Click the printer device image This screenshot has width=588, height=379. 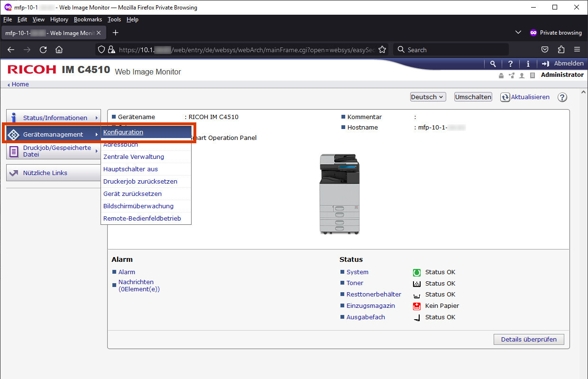tap(340, 194)
